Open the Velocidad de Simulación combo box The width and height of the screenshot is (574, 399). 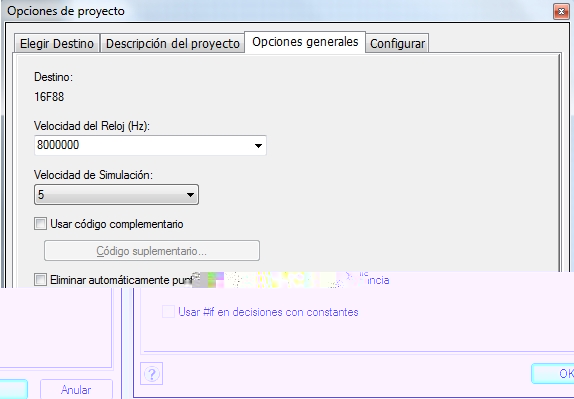[x=116, y=194]
